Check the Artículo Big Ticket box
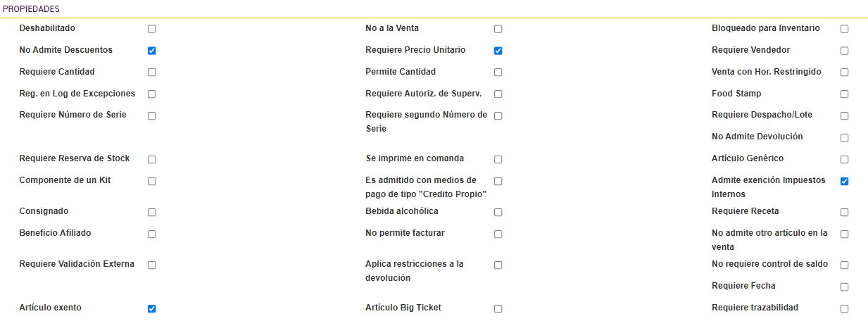868x321 pixels. 498,309
